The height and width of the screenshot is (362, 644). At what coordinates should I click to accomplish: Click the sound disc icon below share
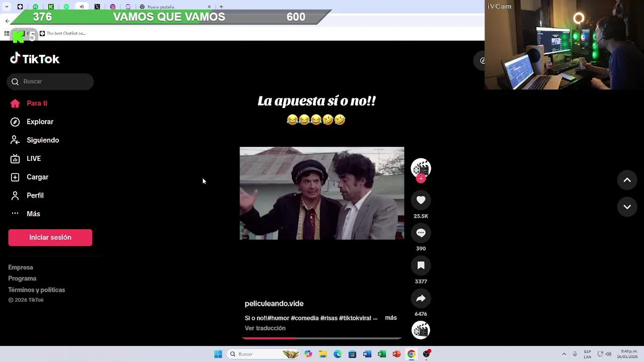tap(421, 330)
